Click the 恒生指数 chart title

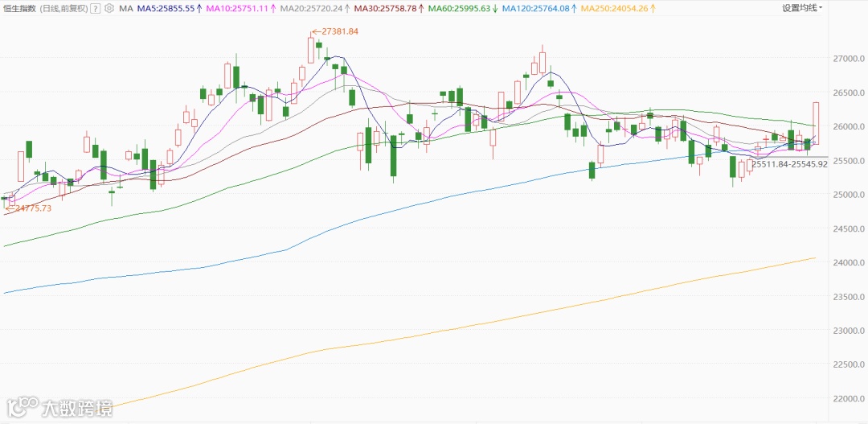pyautogui.click(x=20, y=8)
